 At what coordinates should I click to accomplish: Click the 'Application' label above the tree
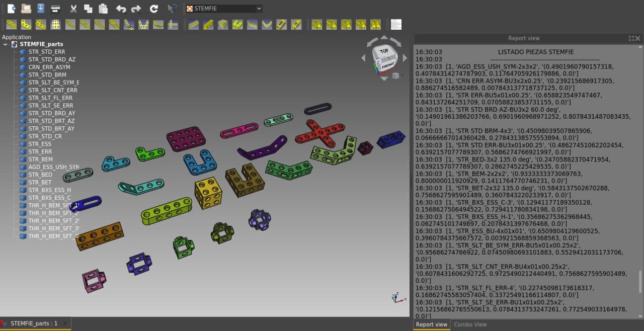(x=17, y=37)
